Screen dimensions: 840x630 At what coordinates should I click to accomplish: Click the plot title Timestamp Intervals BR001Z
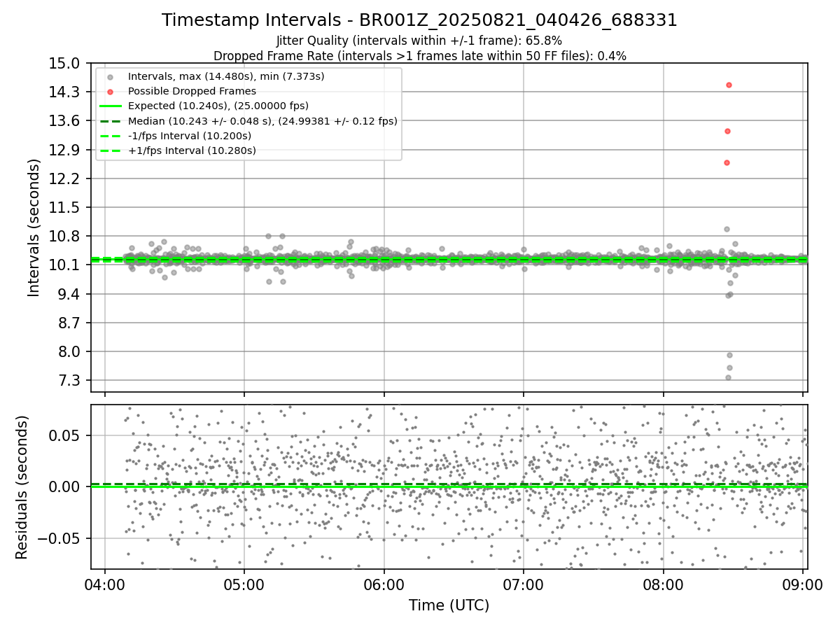pos(419,20)
